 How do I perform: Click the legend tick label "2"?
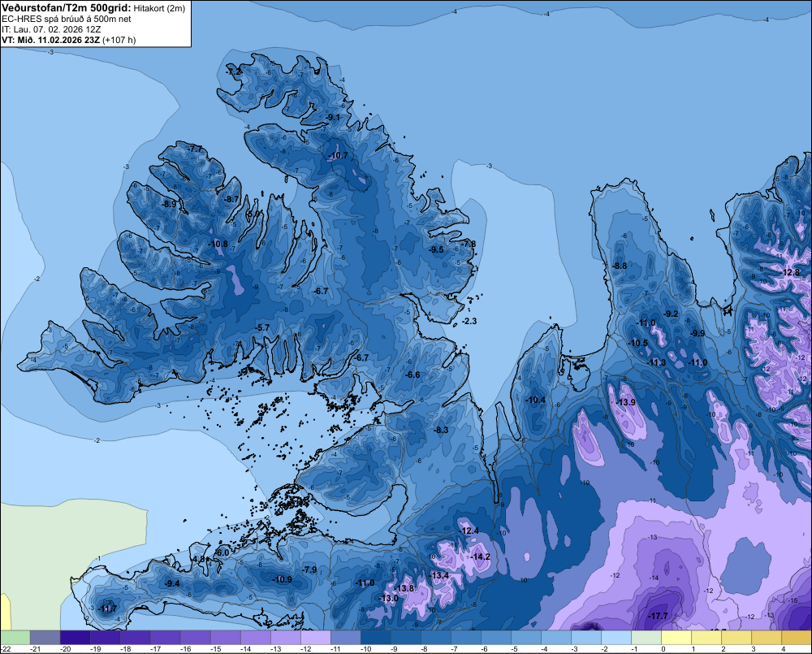pyautogui.click(x=723, y=649)
